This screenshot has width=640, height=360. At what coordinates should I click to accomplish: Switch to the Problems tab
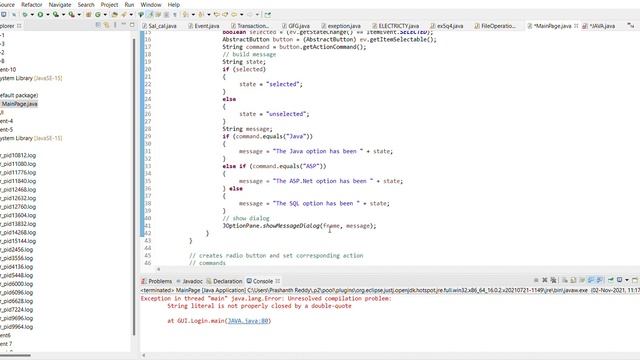tap(157, 281)
